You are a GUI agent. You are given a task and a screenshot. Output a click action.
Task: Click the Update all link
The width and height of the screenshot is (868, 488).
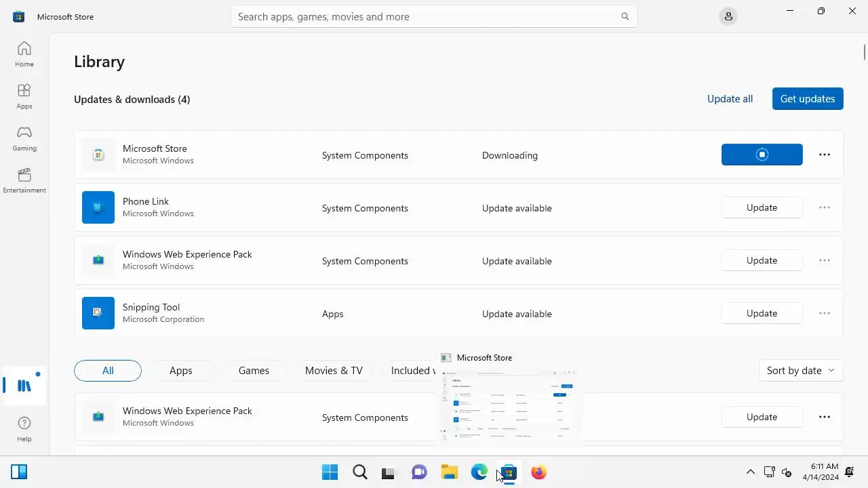tap(730, 98)
